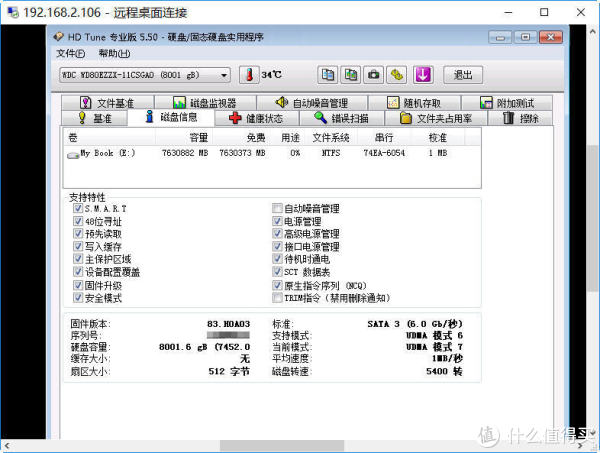Copy info to clipboard icon
Screen dimensions: 600x453
[328, 75]
